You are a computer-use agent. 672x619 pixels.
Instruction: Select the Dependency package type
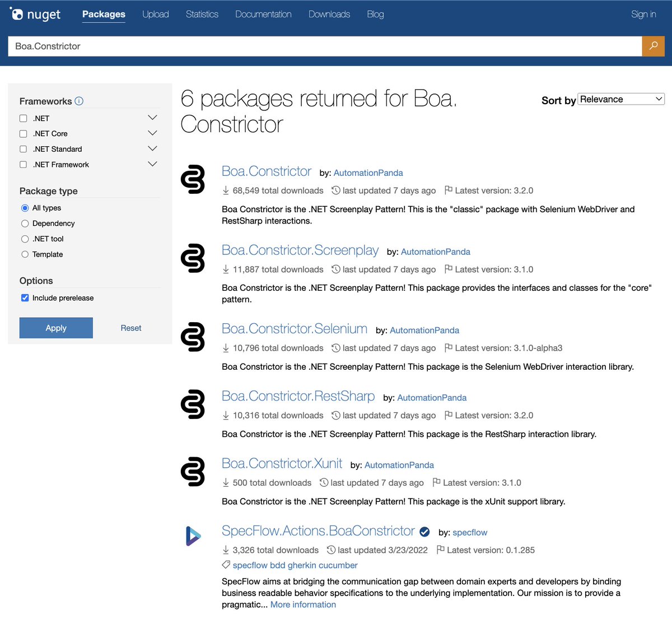pyautogui.click(x=25, y=224)
